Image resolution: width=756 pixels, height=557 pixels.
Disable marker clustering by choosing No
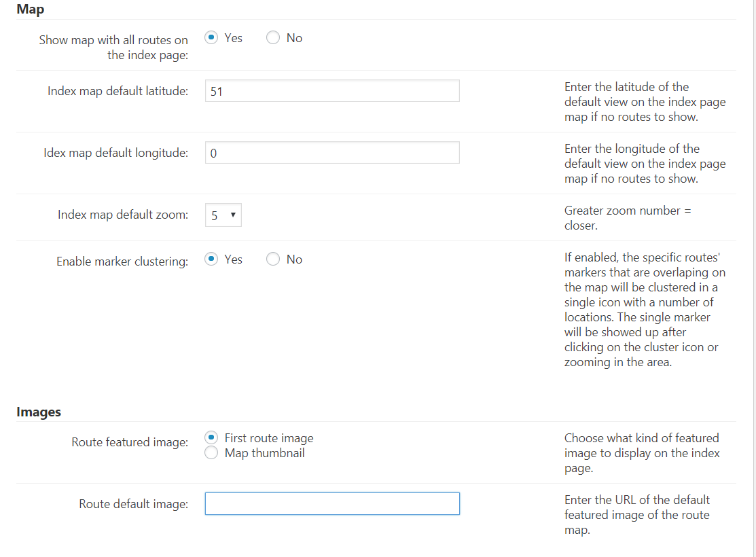click(273, 259)
